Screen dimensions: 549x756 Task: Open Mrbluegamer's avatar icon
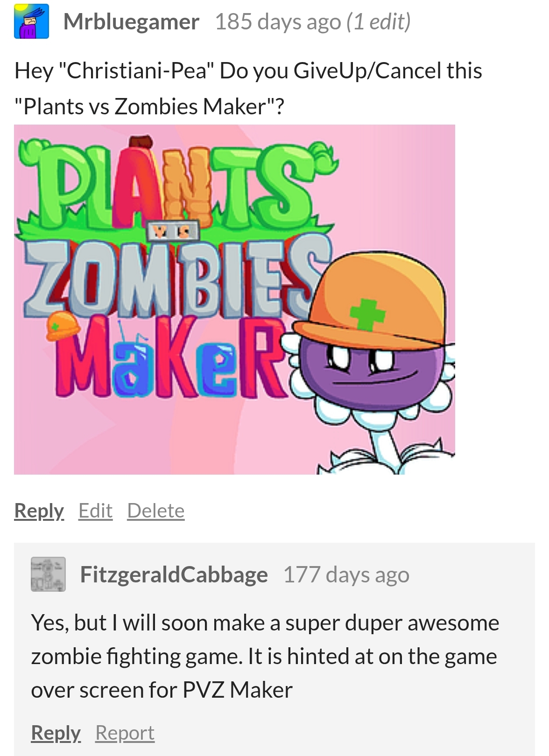pyautogui.click(x=31, y=21)
